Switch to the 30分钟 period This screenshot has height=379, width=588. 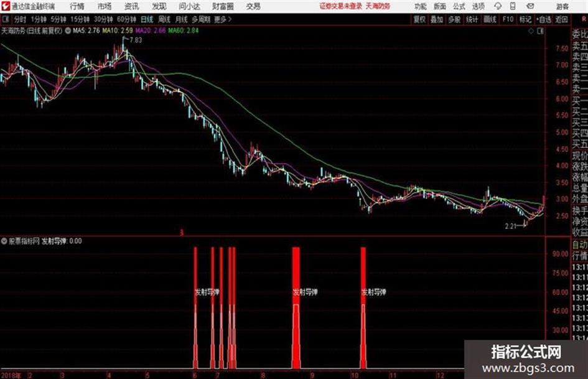tap(103, 19)
